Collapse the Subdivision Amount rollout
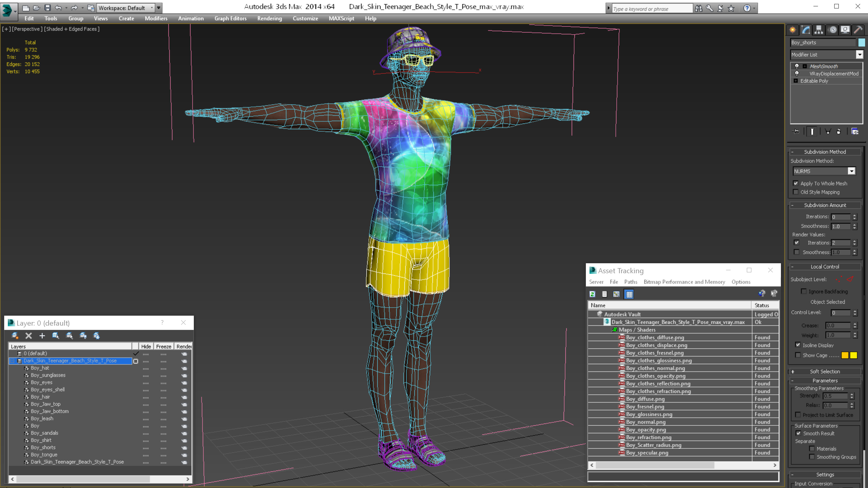Screen dimensions: 868x488 [825, 205]
